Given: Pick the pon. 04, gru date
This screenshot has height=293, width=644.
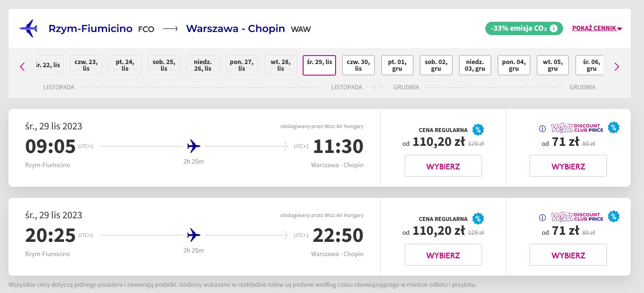Looking at the screenshot, I should click(514, 65).
